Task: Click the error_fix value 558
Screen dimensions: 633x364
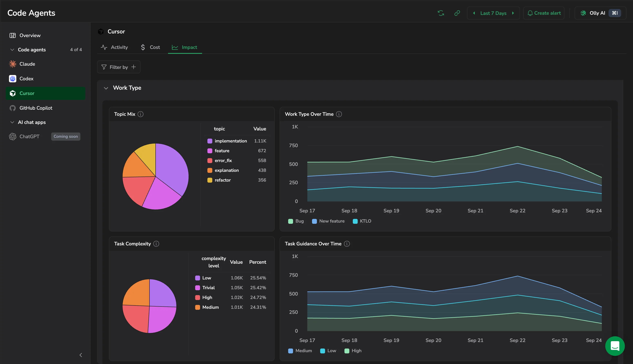Action: [x=262, y=161]
